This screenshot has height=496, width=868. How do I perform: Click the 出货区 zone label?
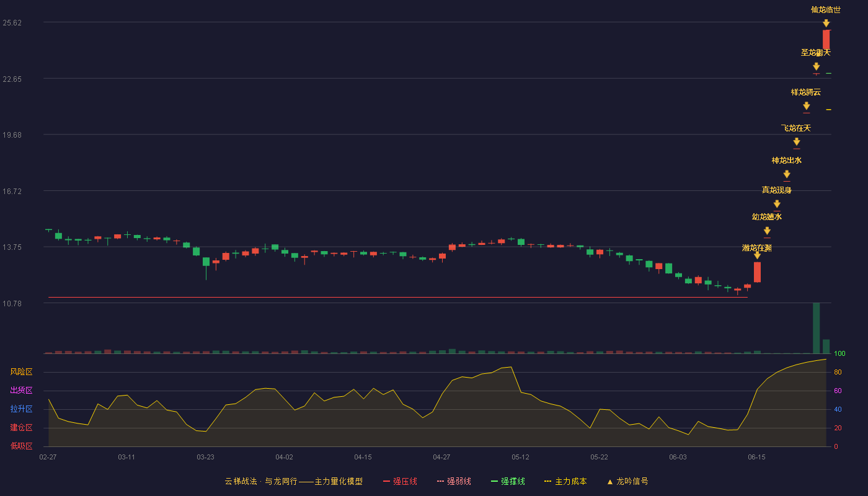21,391
